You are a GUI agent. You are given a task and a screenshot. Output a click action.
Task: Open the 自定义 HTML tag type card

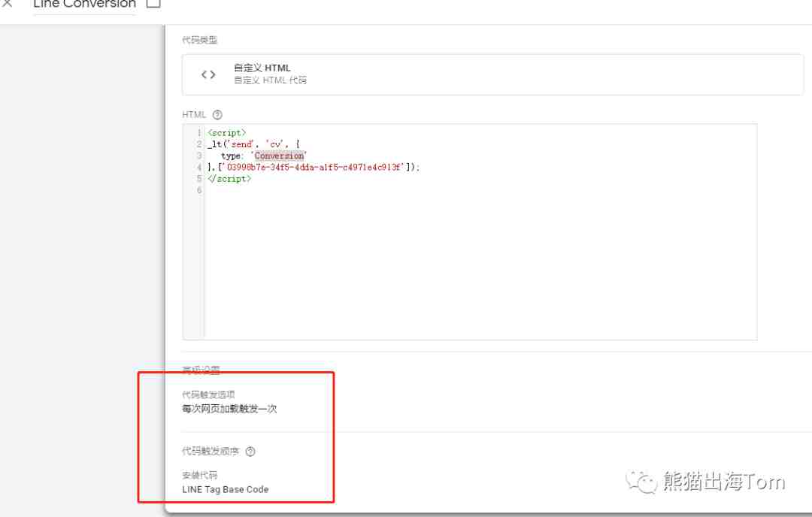click(x=492, y=74)
